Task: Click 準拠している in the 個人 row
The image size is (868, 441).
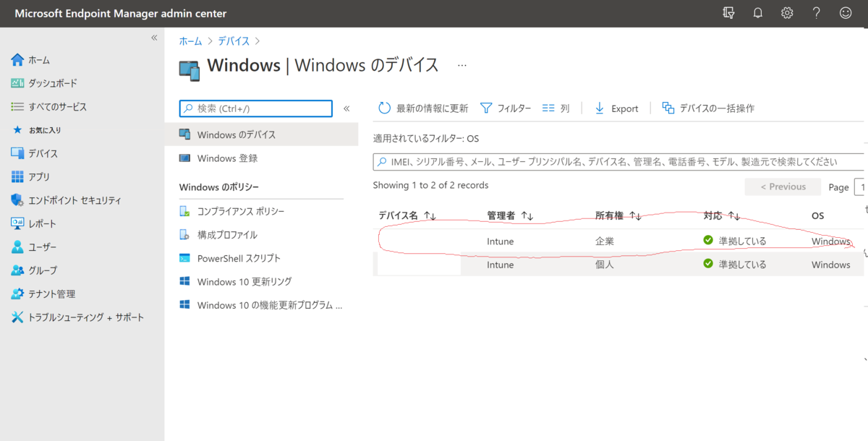Action: pos(735,265)
